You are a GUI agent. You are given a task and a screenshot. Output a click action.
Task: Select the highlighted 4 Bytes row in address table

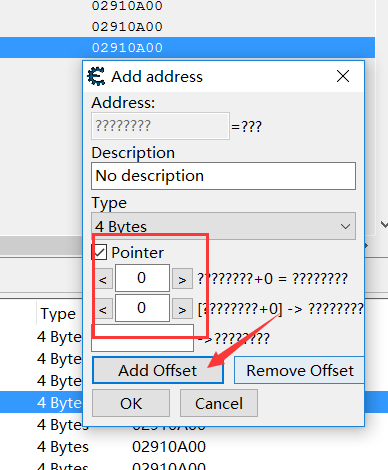[x=41, y=403]
